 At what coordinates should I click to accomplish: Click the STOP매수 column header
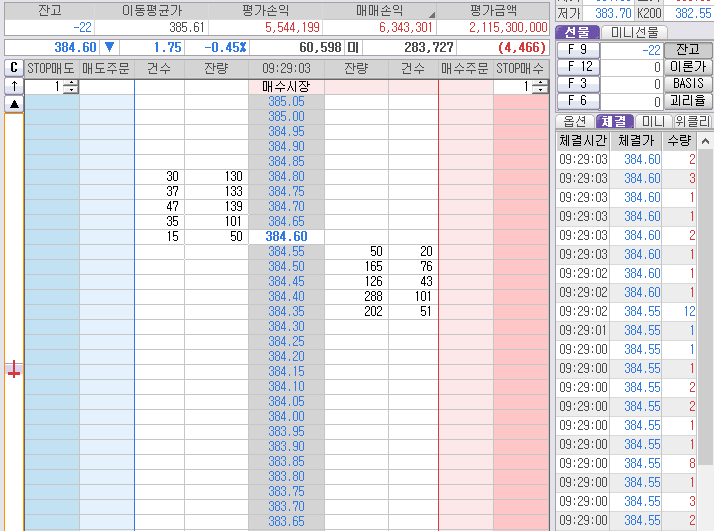click(x=521, y=68)
